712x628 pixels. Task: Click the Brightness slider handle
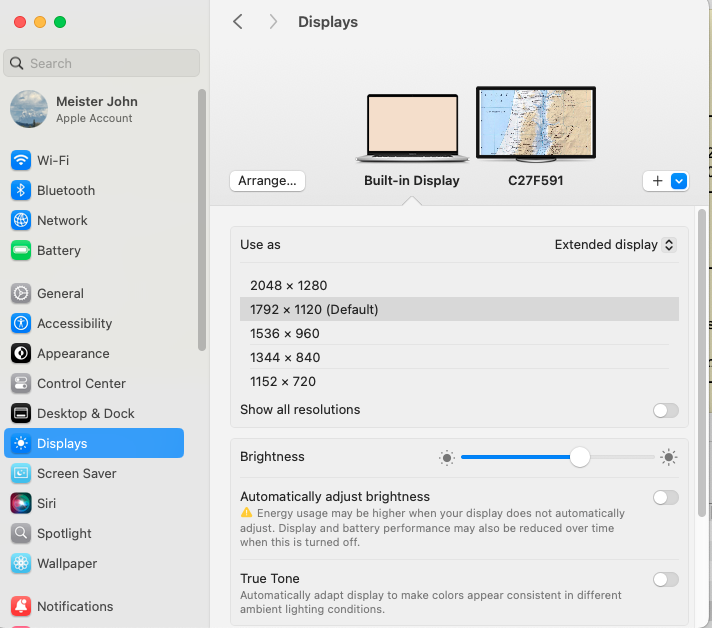coord(580,457)
